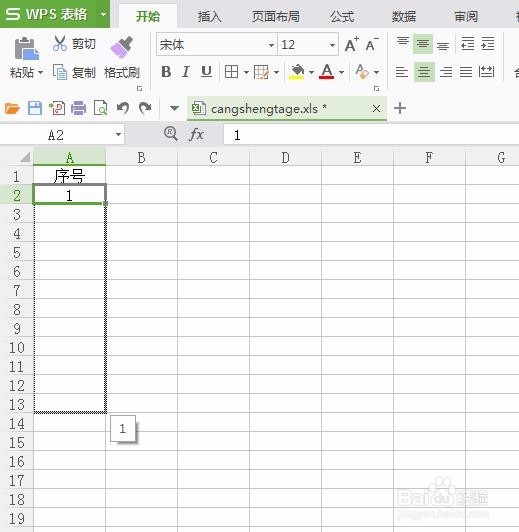Align text left

[x=402, y=72]
